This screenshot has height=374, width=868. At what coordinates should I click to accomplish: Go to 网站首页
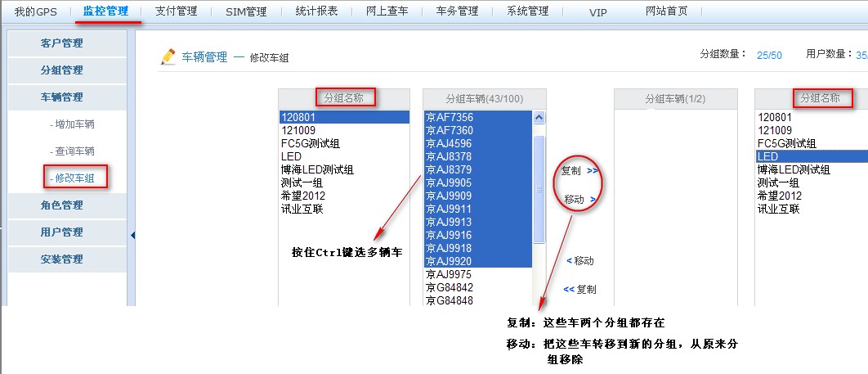(666, 11)
